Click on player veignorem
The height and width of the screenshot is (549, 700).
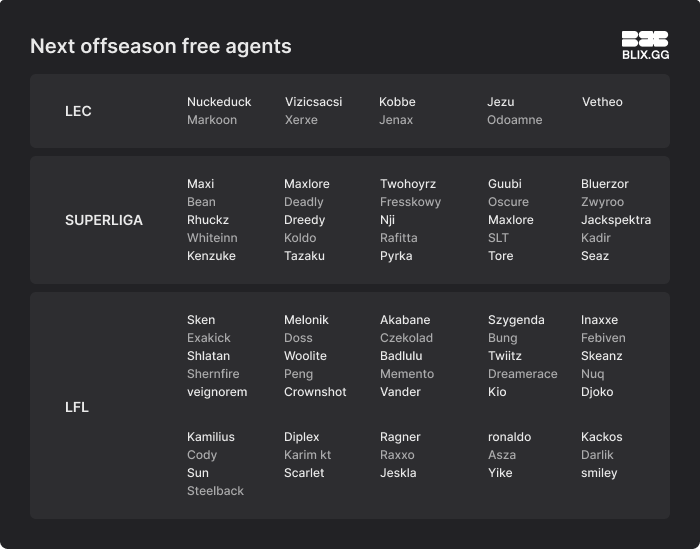pos(217,392)
